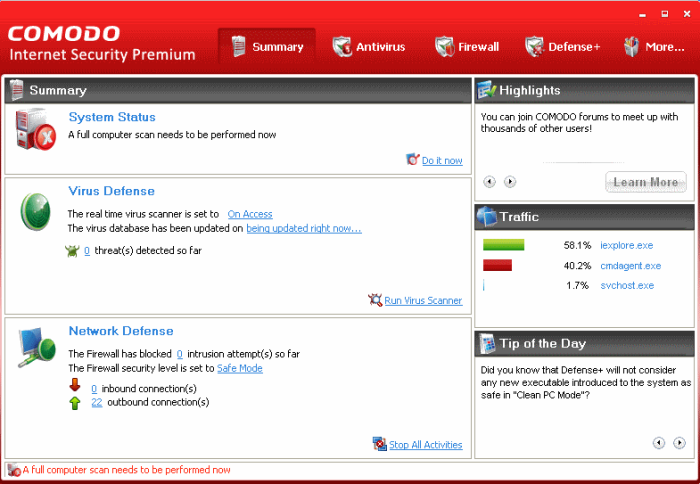
Task: Click the green iexplore.exe traffic bar
Action: (x=503, y=245)
